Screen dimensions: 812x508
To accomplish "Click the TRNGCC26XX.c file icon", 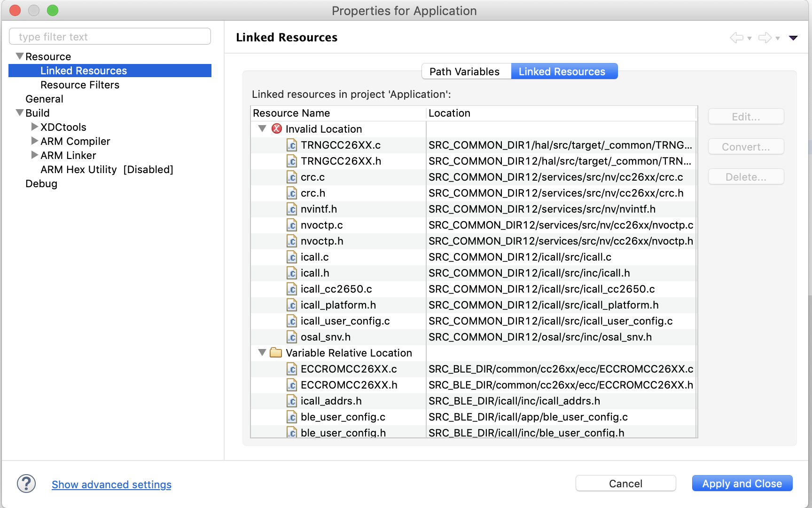I will tap(292, 145).
